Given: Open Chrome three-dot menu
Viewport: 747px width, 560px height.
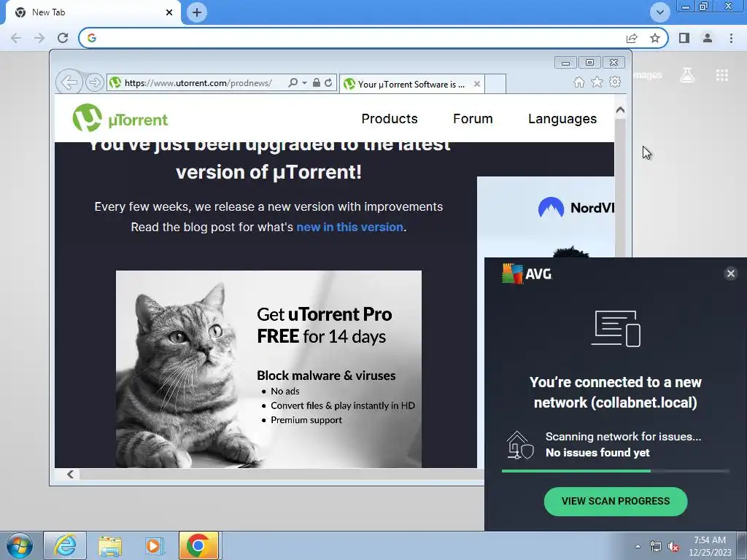Looking at the screenshot, I should pyautogui.click(x=731, y=38).
